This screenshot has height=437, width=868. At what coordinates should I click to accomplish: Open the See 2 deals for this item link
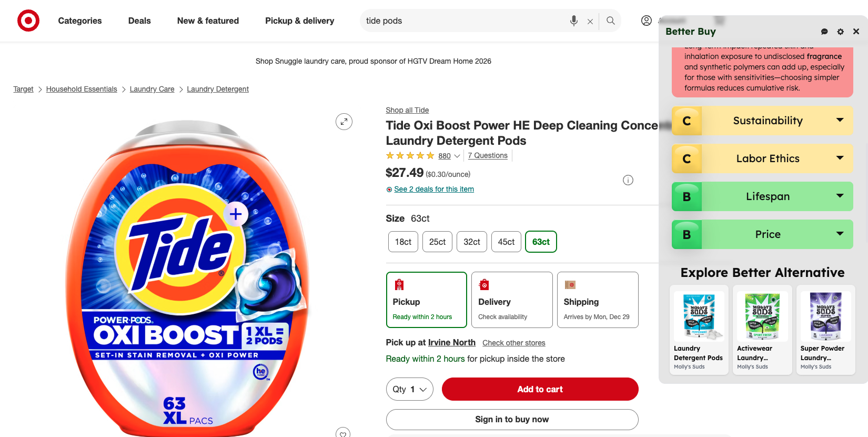click(434, 189)
